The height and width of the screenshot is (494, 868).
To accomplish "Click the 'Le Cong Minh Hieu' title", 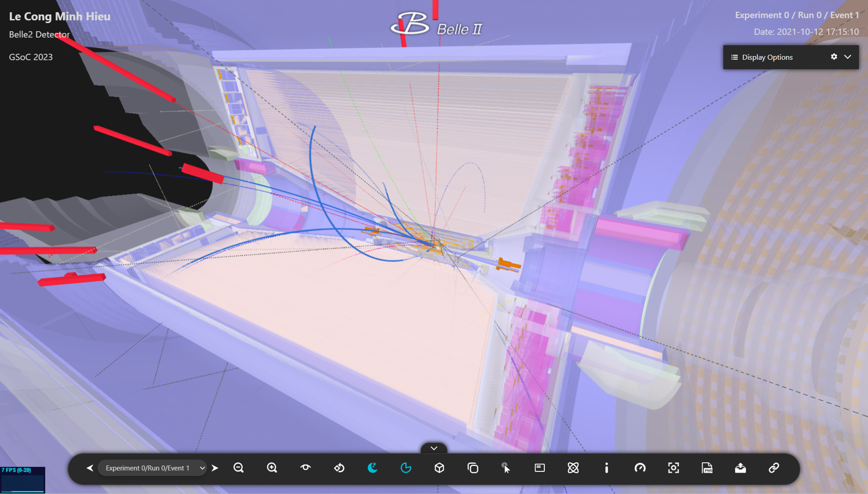I will (60, 16).
